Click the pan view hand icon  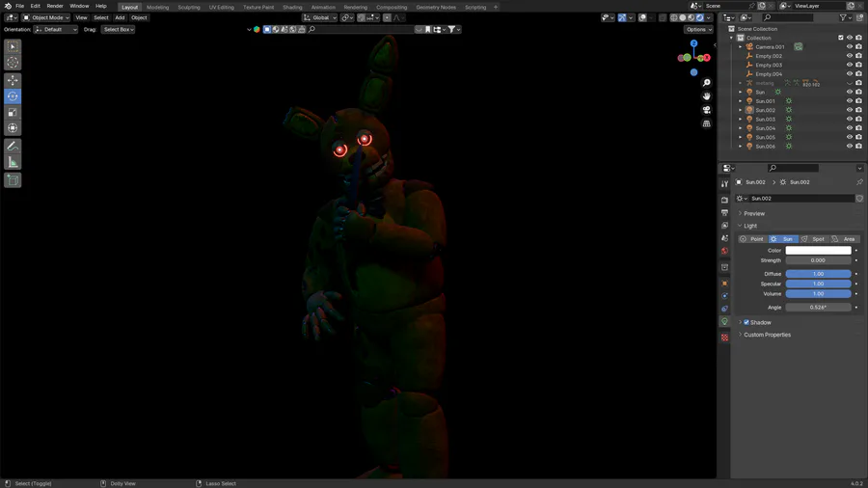click(706, 96)
